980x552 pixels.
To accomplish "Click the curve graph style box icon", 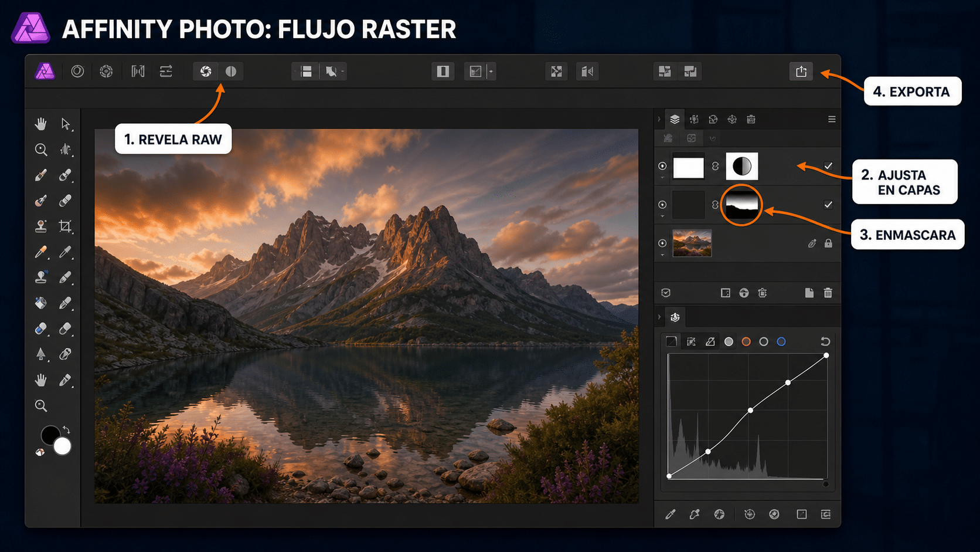I will [x=672, y=341].
